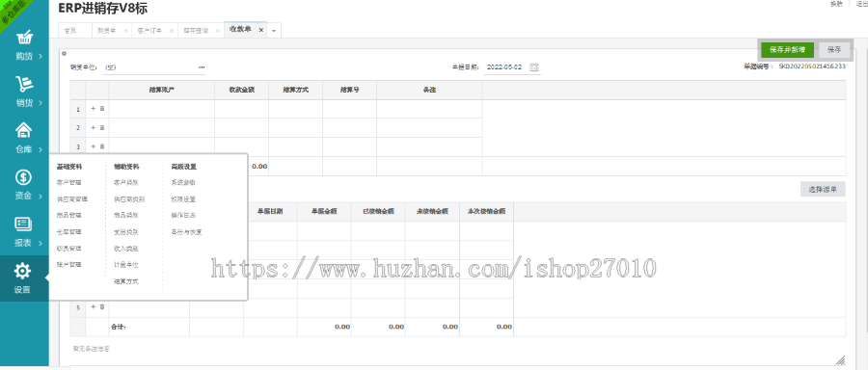
Task: Open 计量单位 in settings menu
Action: click(x=126, y=264)
